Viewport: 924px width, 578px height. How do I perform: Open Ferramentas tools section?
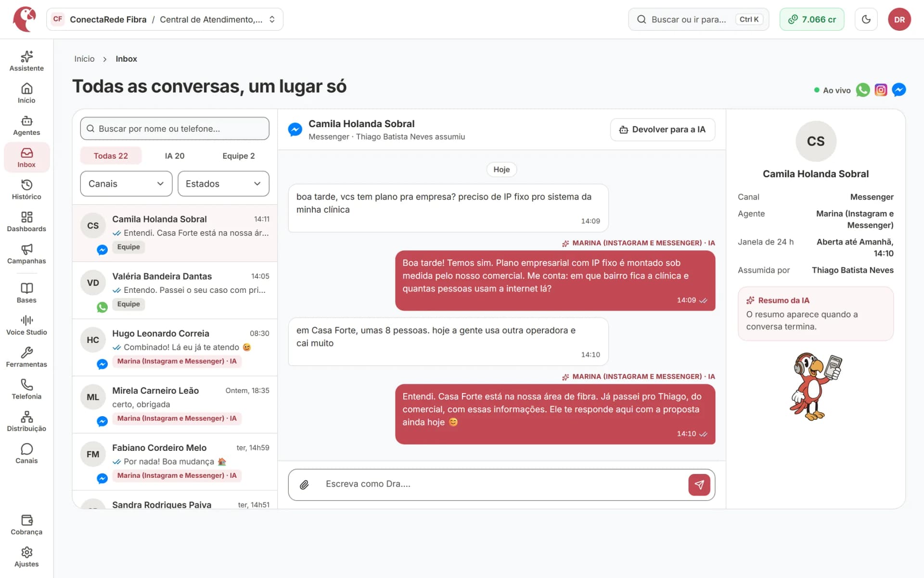26,357
